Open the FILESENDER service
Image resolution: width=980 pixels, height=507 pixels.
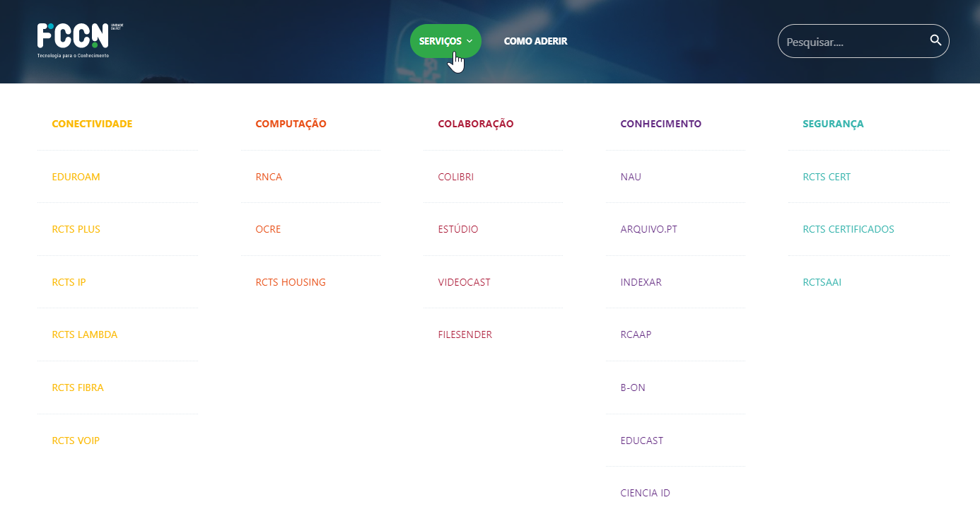pyautogui.click(x=465, y=334)
